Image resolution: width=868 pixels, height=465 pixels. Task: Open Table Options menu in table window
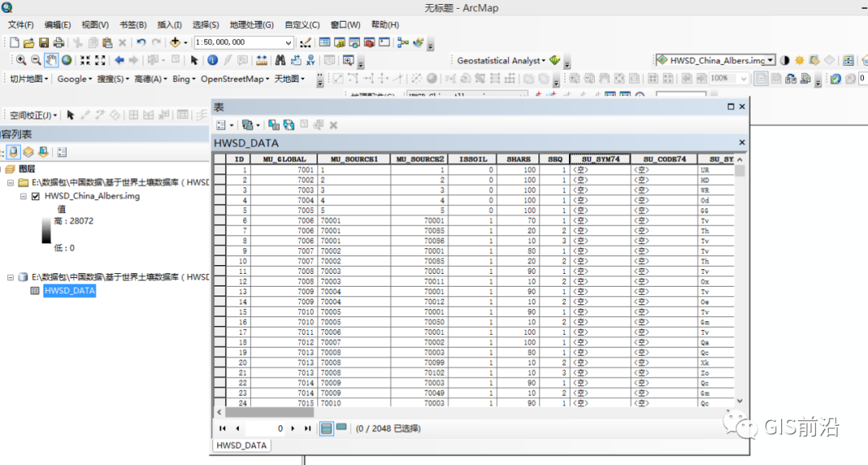[x=223, y=125]
